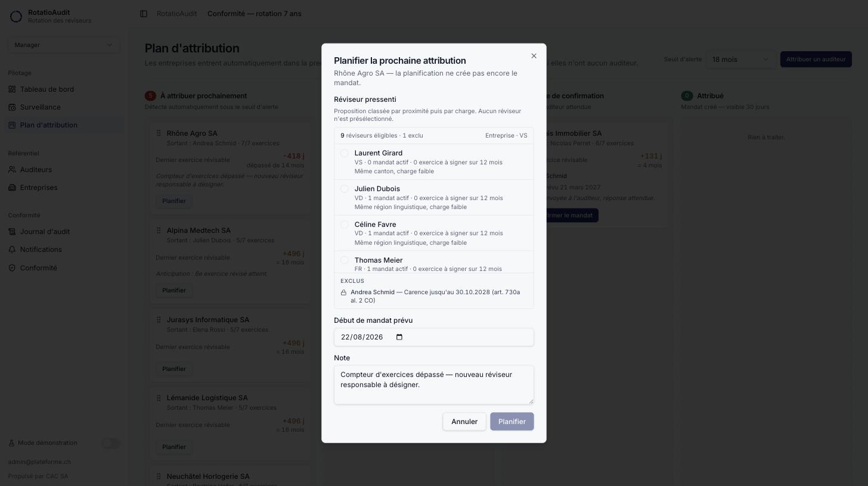Image resolution: width=868 pixels, height=486 pixels.
Task: Go to Entreprises in the sidebar
Action: coord(39,188)
